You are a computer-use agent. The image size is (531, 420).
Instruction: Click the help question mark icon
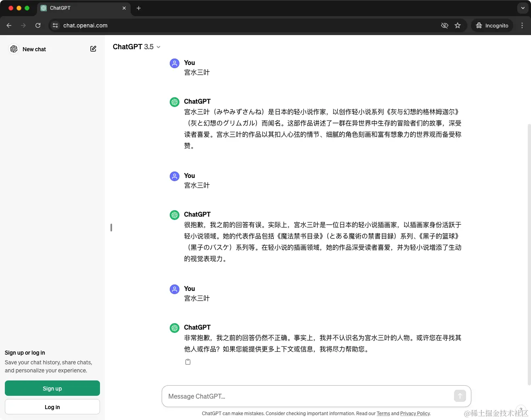tap(521, 410)
